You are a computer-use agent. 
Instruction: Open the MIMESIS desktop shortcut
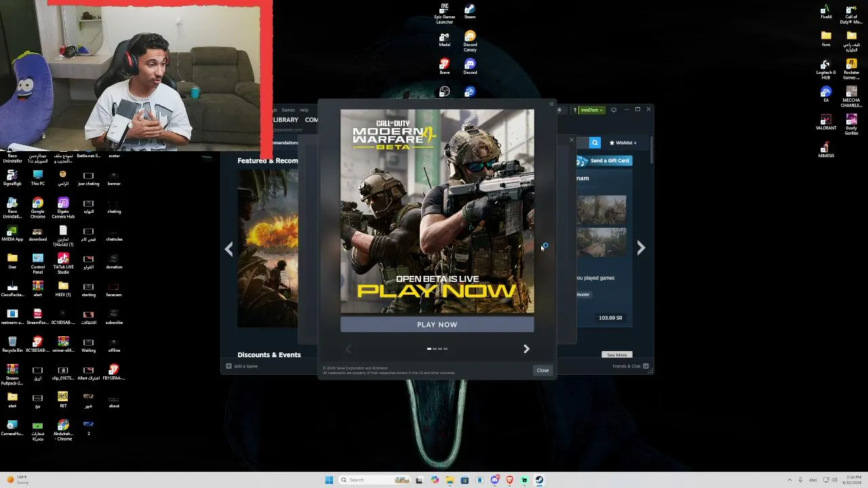pos(826,150)
